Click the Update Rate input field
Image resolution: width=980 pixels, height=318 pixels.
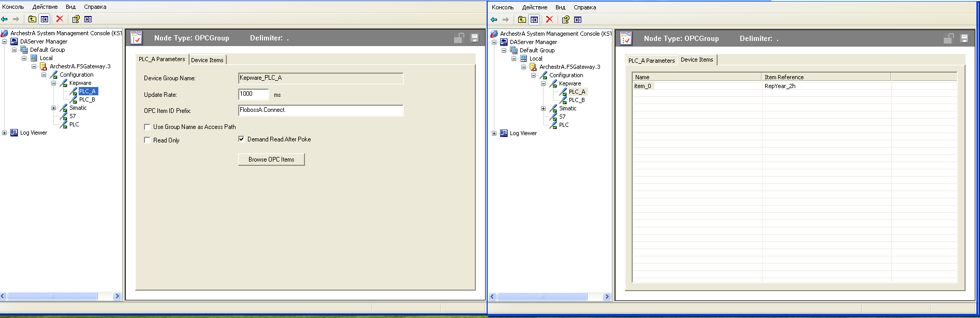click(x=253, y=94)
